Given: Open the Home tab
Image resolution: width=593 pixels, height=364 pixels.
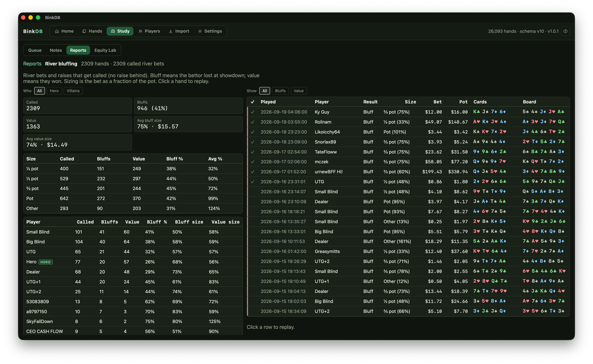Looking at the screenshot, I should 64,31.
